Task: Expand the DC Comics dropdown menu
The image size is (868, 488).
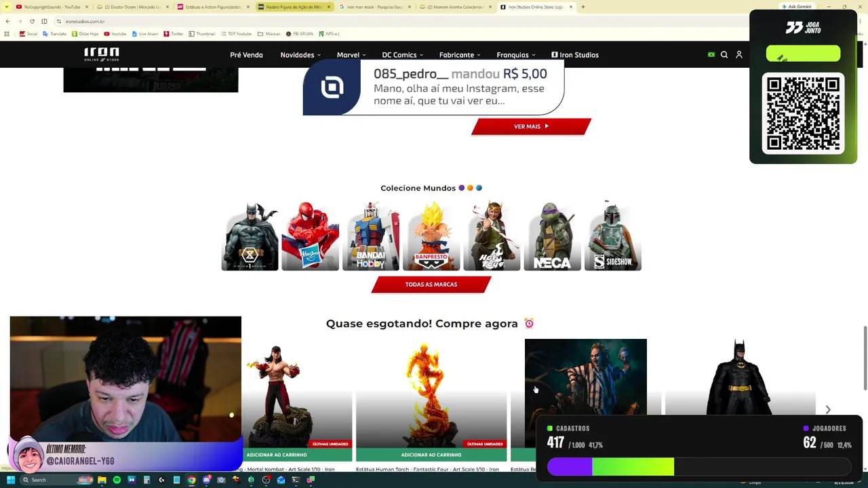Action: tap(403, 55)
